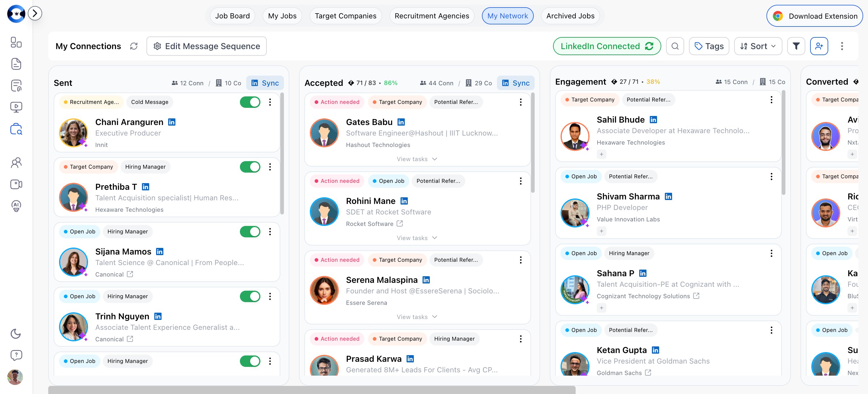The width and height of the screenshot is (868, 394).
Task: Open Rocket Software external link icon
Action: [400, 224]
